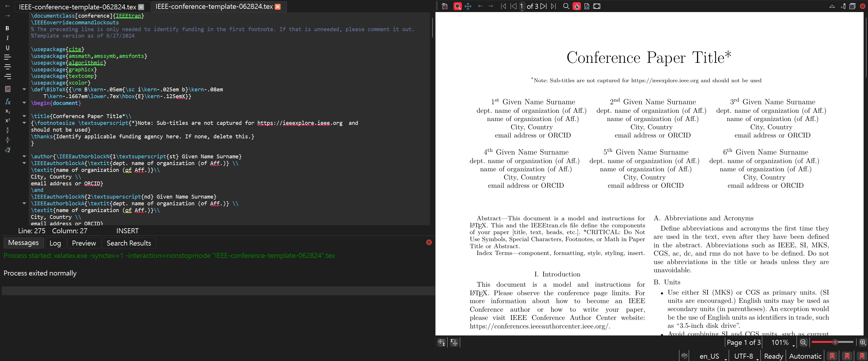The width and height of the screenshot is (868, 361).
Task: Collapse \footnotesize line fold marker
Action: 24,123
